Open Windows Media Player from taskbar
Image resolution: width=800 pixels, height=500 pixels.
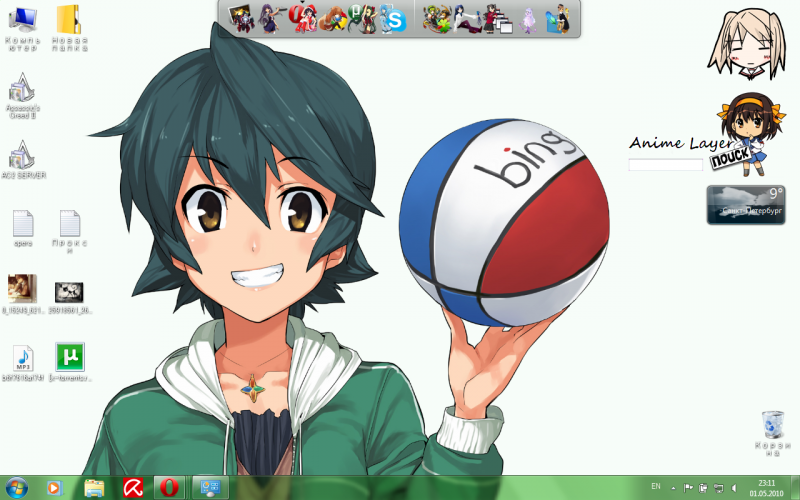coord(54,488)
